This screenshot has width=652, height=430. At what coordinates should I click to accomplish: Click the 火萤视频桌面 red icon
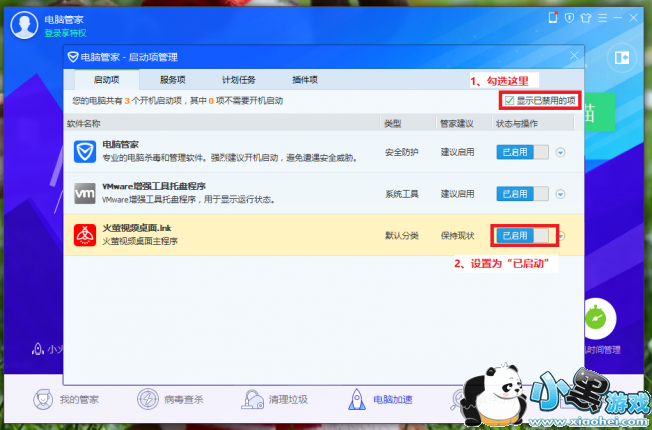[x=85, y=235]
